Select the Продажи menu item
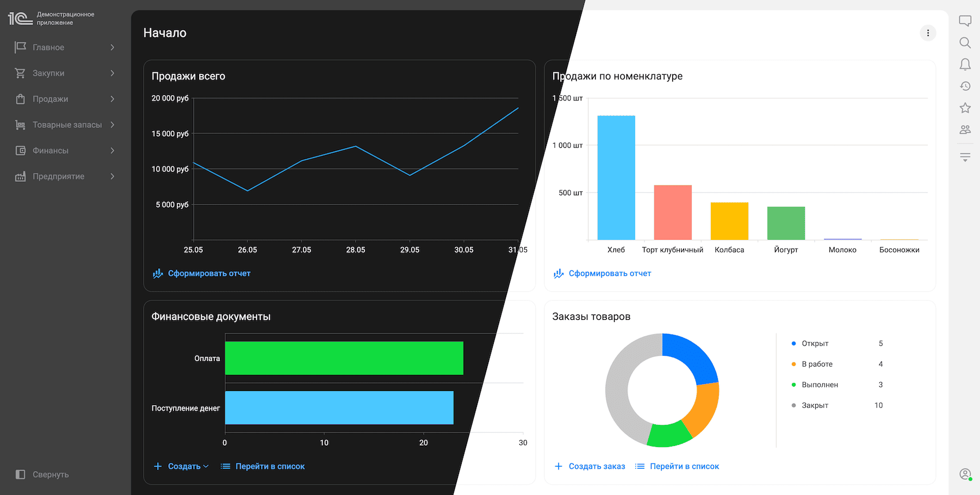Screen dimensions: 980x495 coord(50,99)
